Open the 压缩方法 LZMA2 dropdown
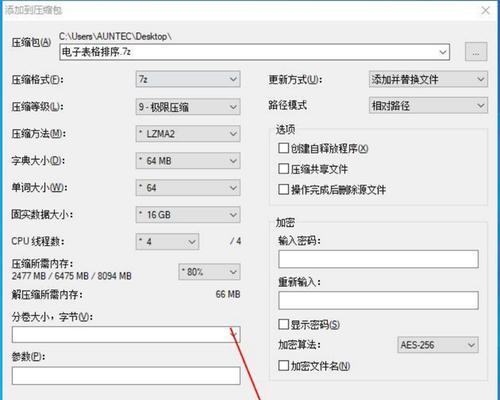This screenshot has width=500, height=400. pos(188,134)
